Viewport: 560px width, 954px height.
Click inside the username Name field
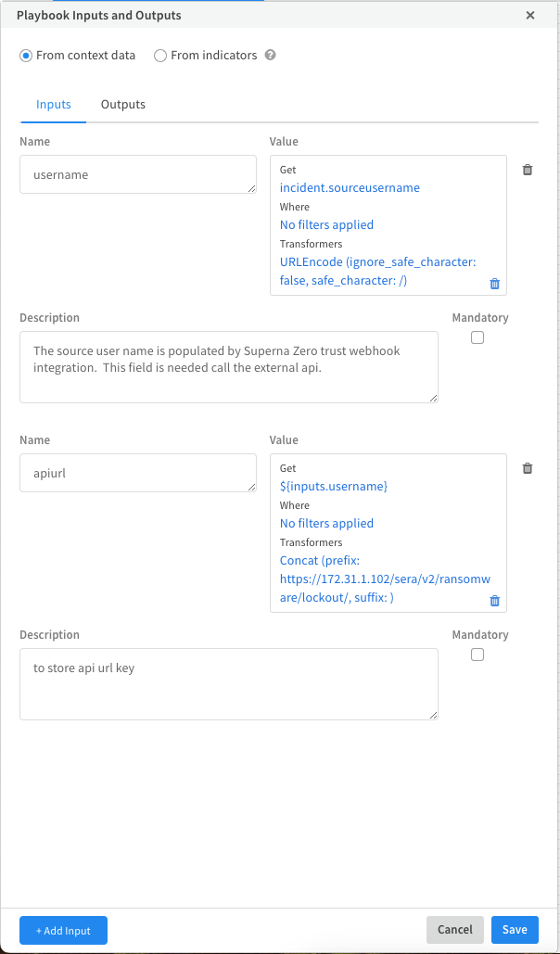point(137,174)
